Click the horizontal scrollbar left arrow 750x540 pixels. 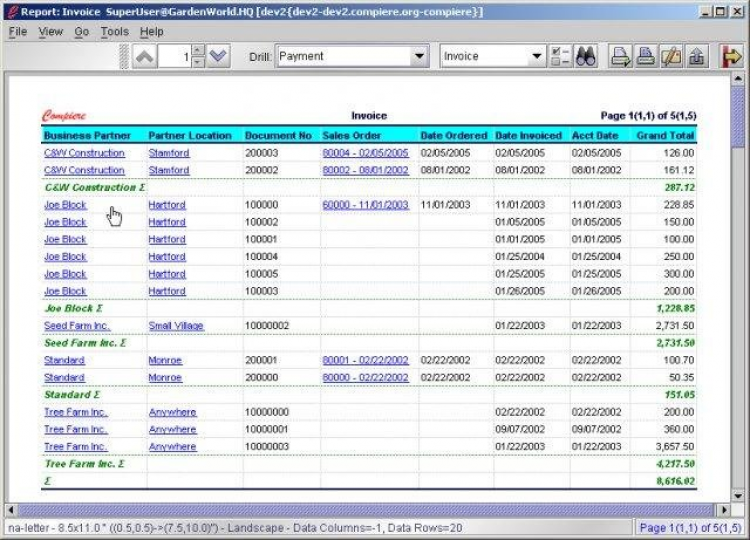(x=11, y=510)
